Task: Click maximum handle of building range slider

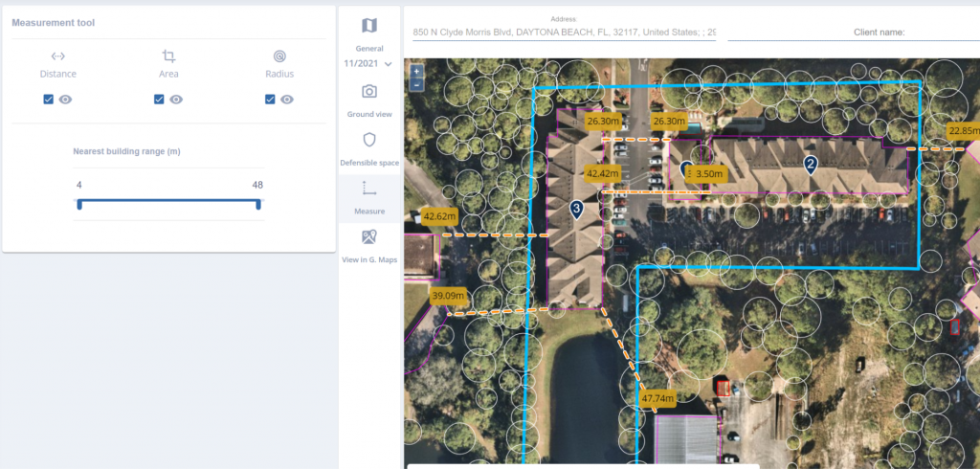Action: click(x=258, y=205)
